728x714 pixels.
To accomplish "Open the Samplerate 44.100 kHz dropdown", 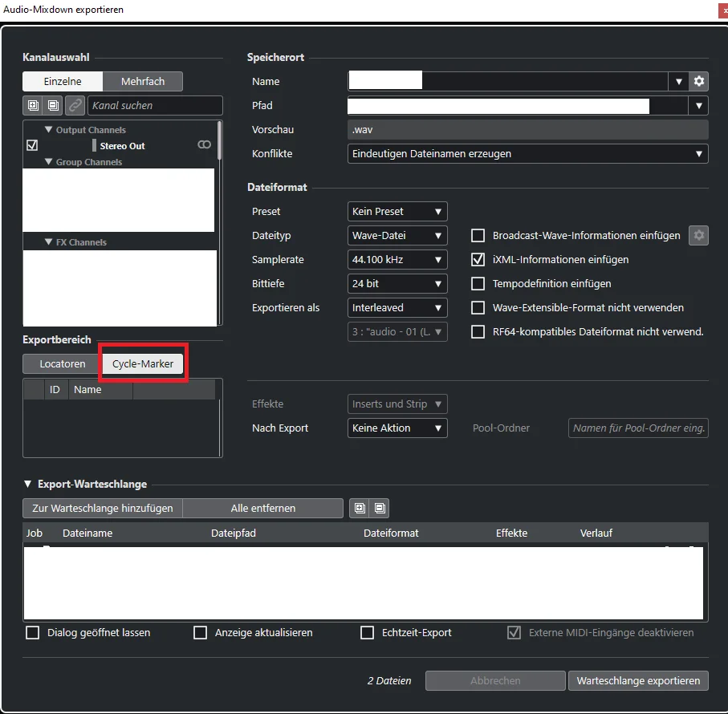I will (397, 260).
